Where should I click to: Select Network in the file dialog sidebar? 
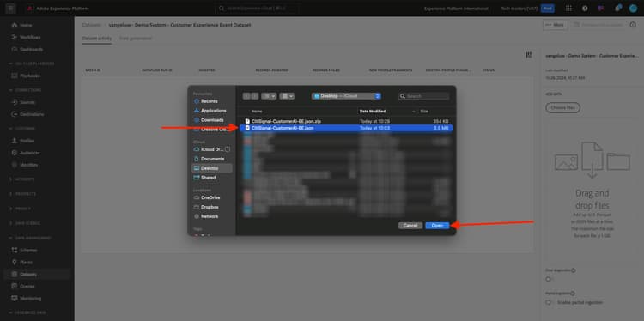pos(210,216)
